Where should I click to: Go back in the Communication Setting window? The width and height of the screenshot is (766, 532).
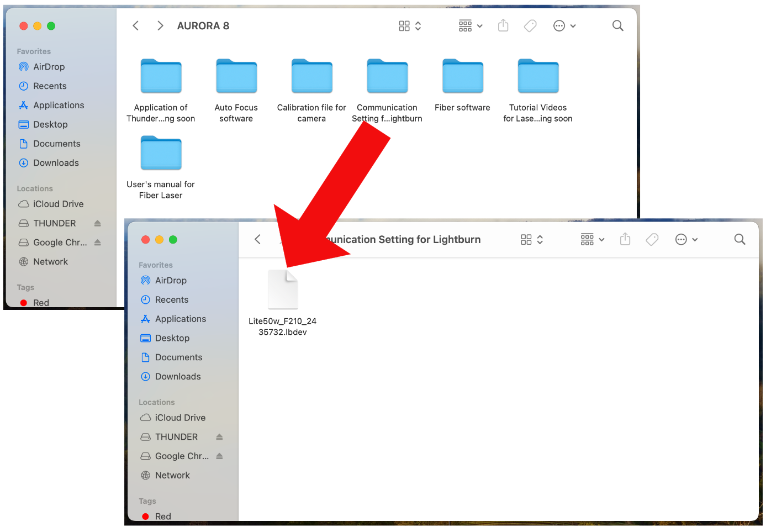tap(258, 239)
